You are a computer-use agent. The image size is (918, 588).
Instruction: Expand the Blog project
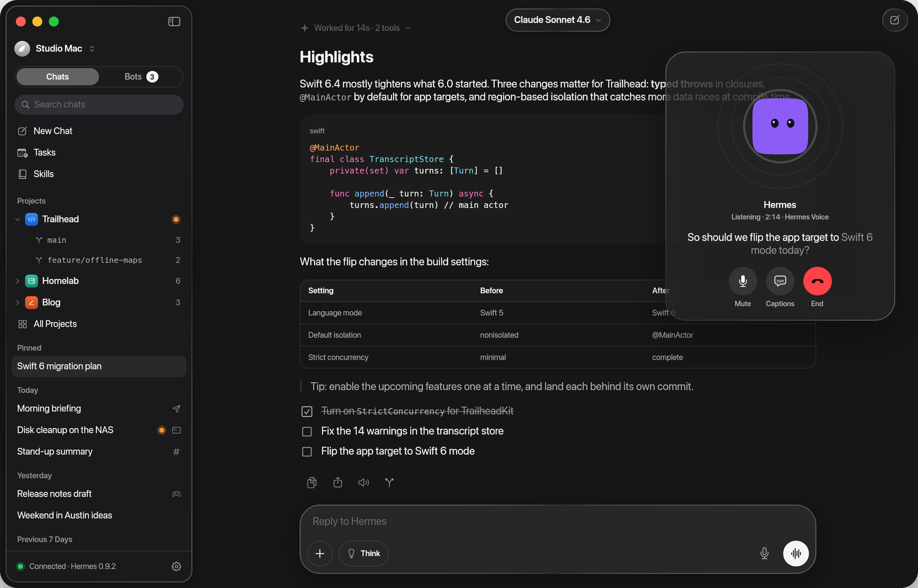click(17, 302)
